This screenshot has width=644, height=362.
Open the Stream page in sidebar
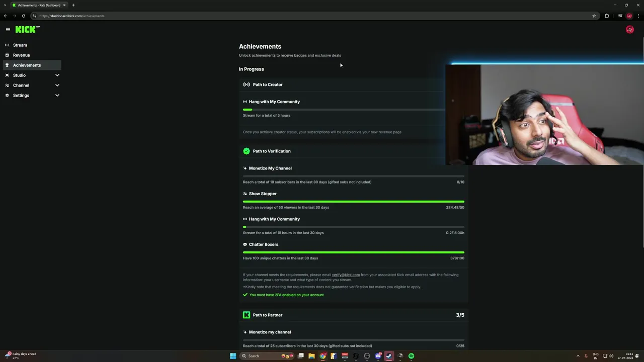click(x=32, y=45)
